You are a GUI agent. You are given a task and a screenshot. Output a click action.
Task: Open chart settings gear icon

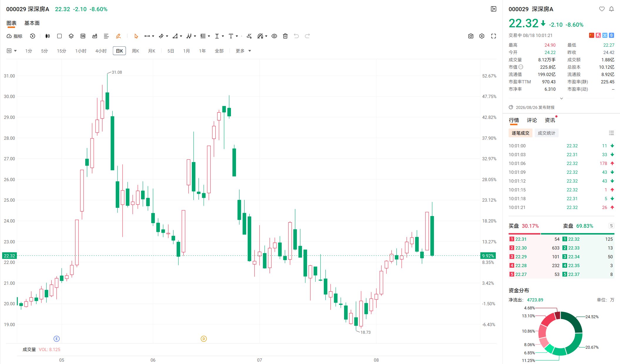(x=482, y=36)
